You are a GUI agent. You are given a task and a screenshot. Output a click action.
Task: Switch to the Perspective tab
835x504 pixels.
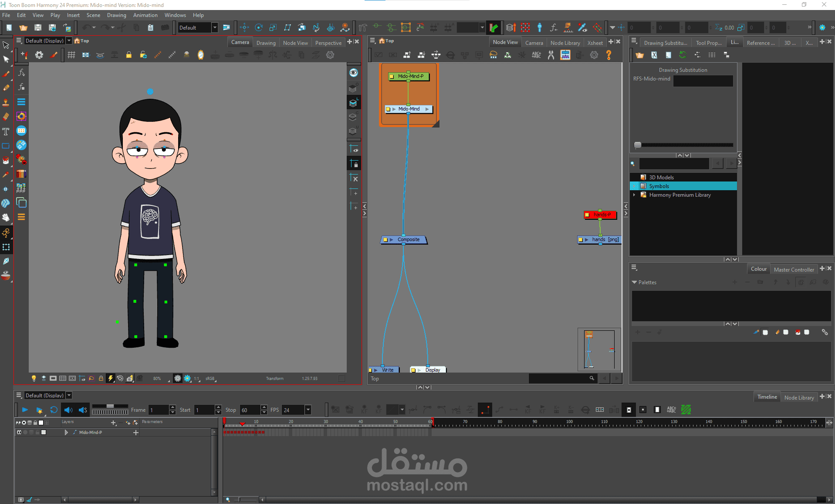pyautogui.click(x=328, y=43)
